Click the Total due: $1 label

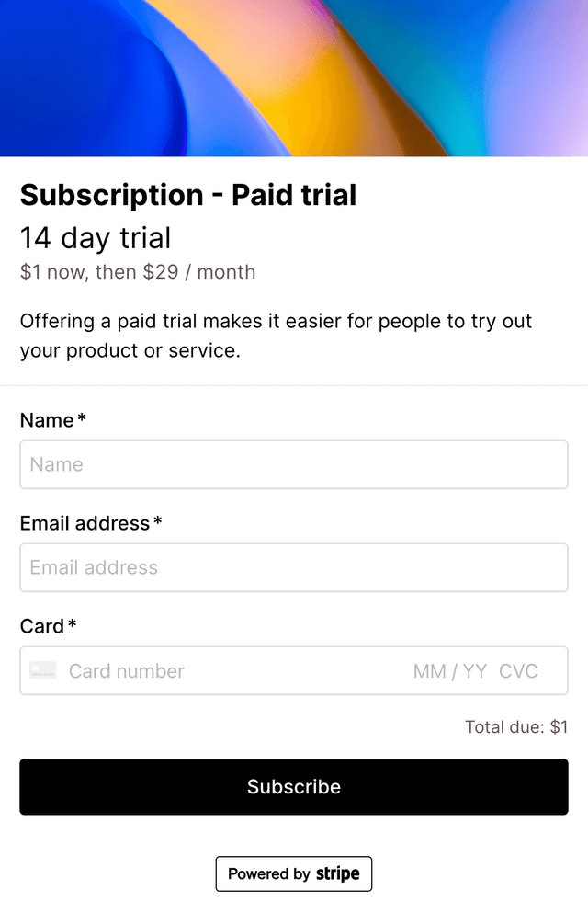click(515, 726)
